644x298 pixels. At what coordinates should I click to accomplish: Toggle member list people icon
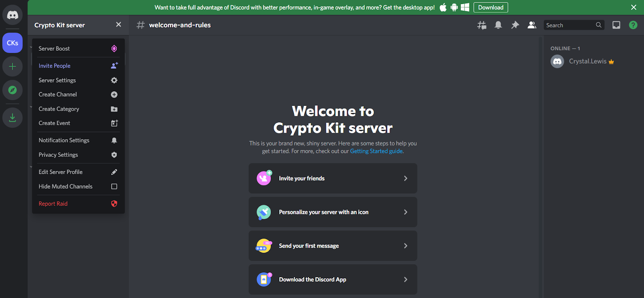coord(532,25)
